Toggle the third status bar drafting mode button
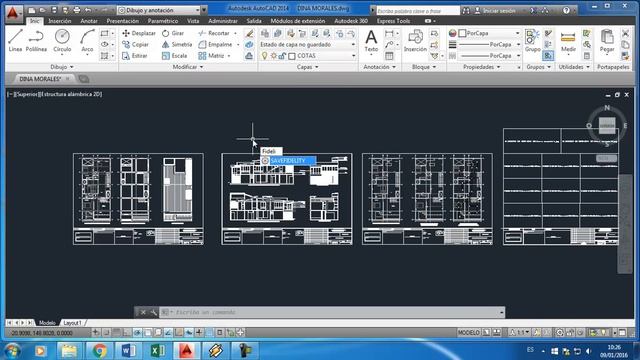Viewport: 640px width, 360px height. (117, 333)
